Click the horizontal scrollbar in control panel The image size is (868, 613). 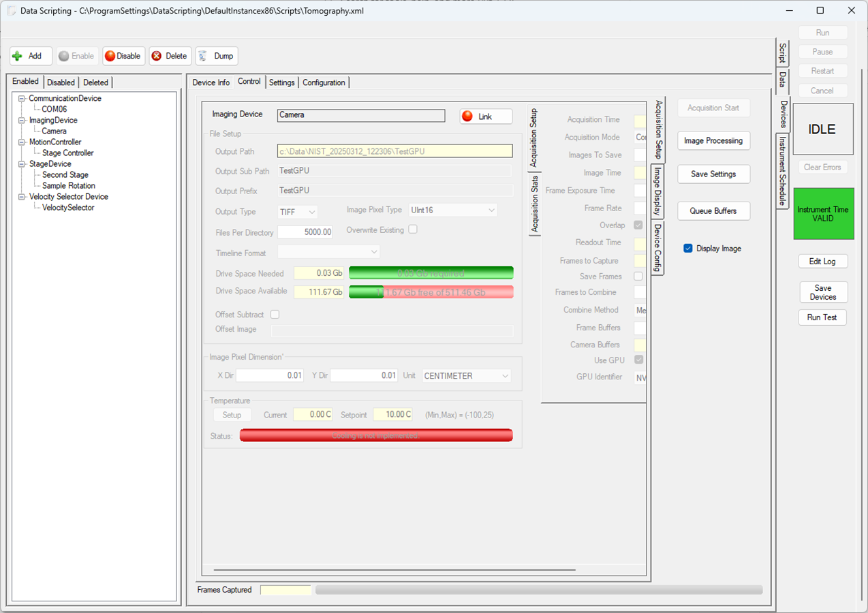394,570
